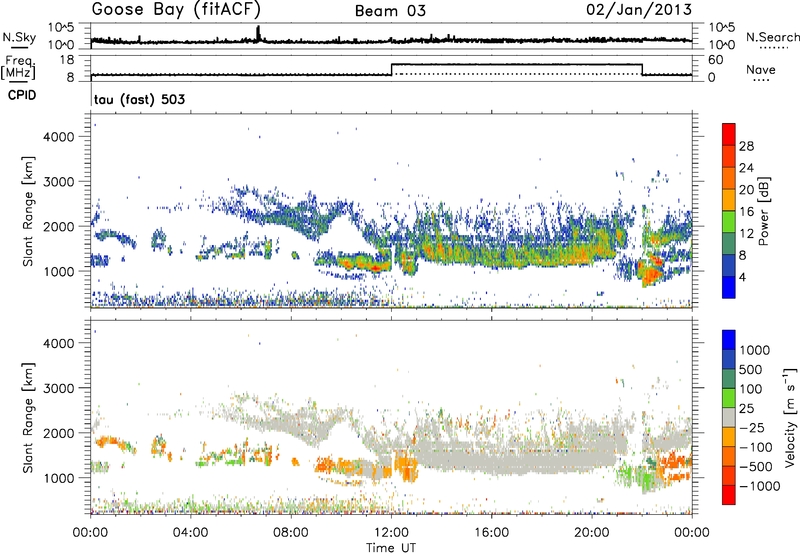Click the '3000' label on the velocity panel axis

59,388
